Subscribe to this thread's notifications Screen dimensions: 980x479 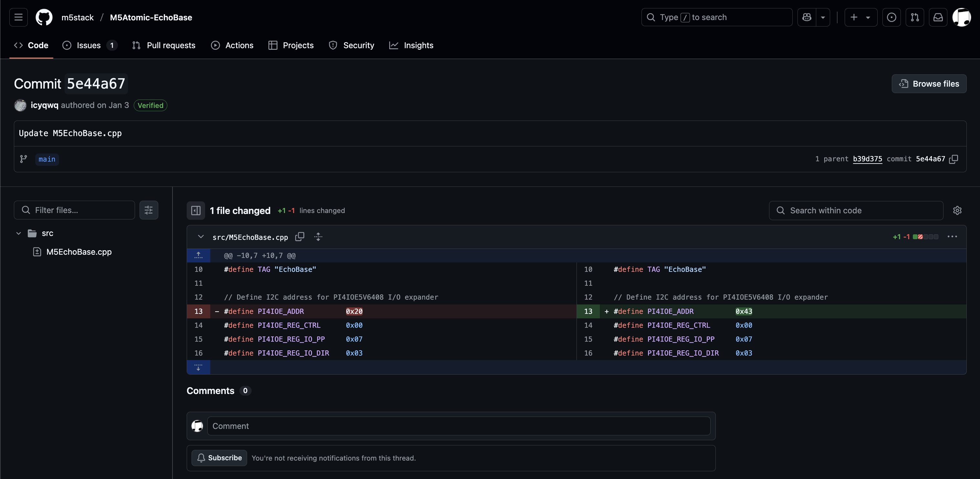point(219,458)
